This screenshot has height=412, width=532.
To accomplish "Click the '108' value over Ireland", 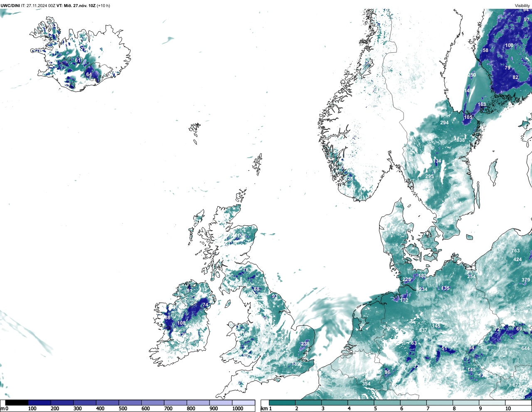I will point(182,323).
